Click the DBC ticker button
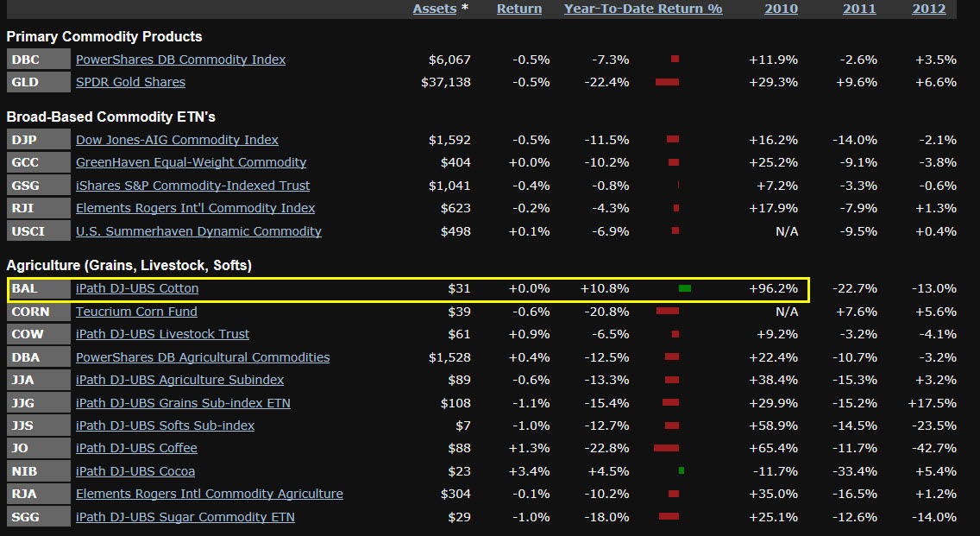Image resolution: width=980 pixels, height=536 pixels. pyautogui.click(x=38, y=60)
